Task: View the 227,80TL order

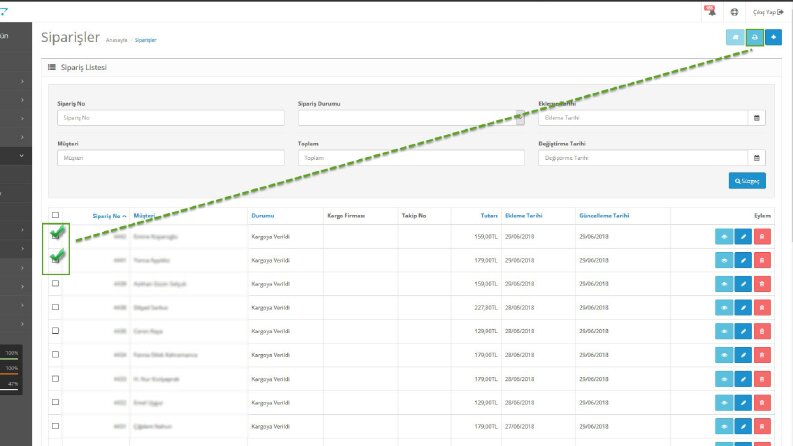Action: point(724,307)
